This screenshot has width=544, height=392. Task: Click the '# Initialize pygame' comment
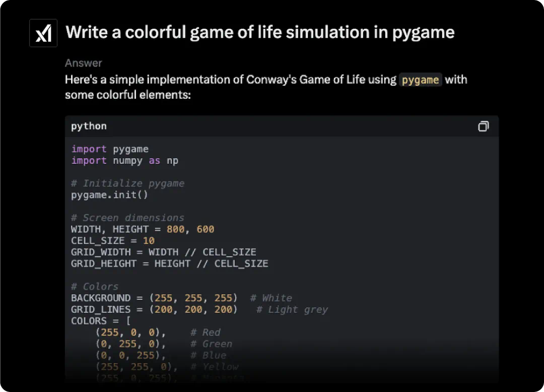(127, 183)
